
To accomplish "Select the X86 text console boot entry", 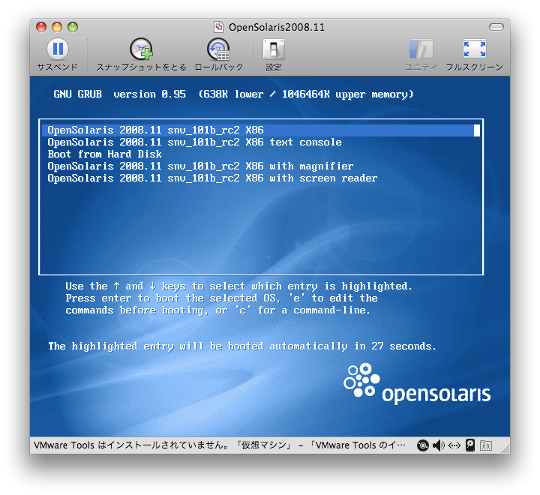I will coord(195,142).
